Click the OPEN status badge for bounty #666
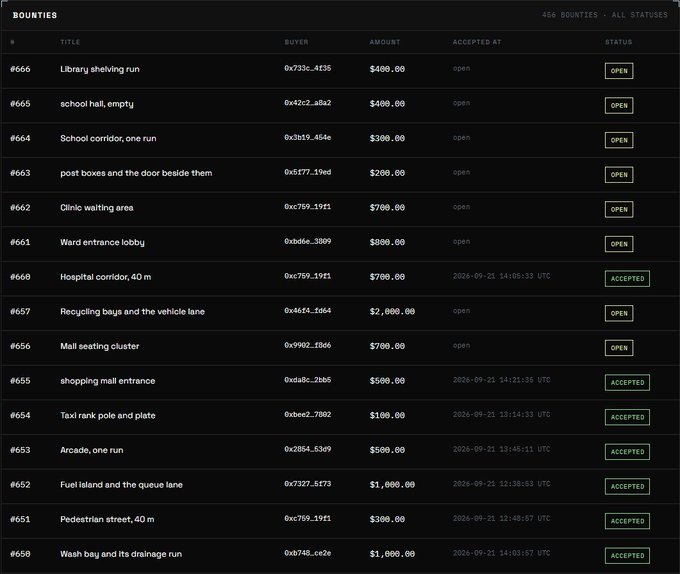Viewport: 680px width, 574px height. coord(619,71)
